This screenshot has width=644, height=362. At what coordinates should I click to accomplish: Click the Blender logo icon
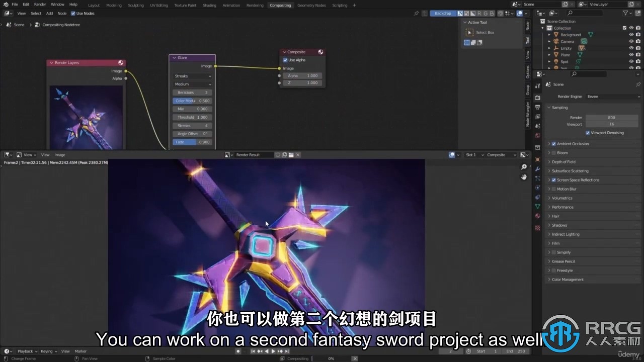point(6,5)
